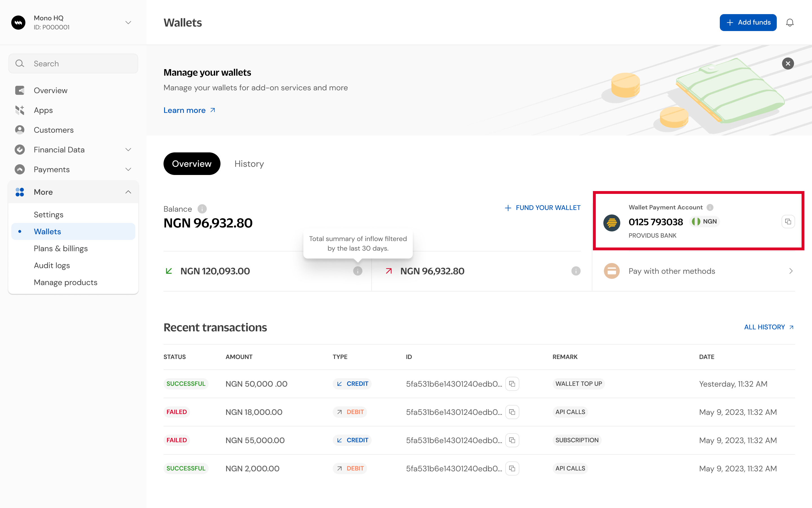812x508 pixels.
Task: Collapse the More section chevron
Action: 128,192
